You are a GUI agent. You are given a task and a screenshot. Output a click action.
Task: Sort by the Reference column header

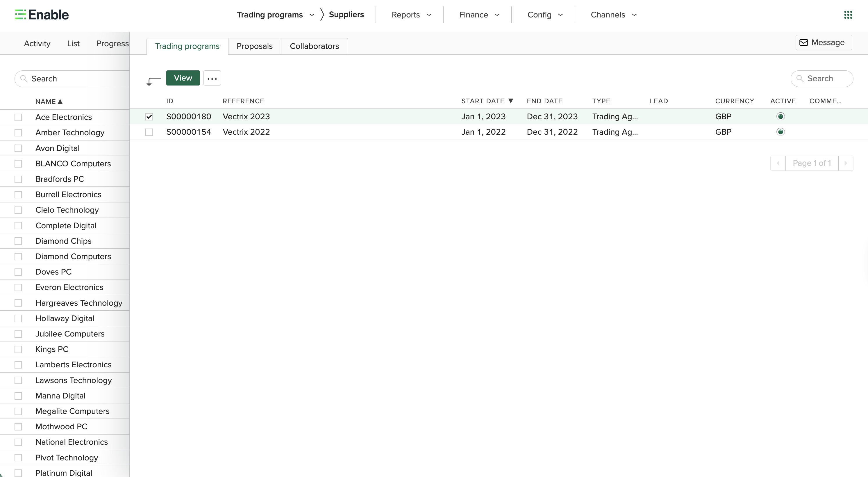243,101
